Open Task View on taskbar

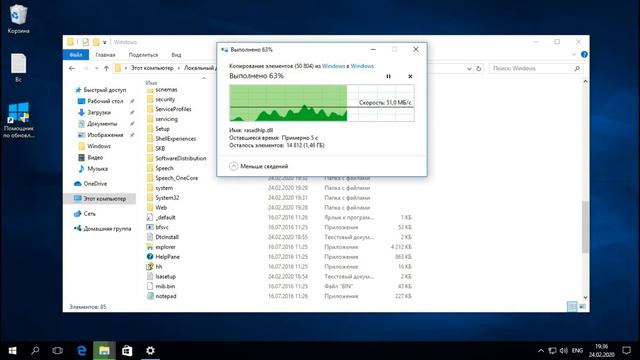point(58,351)
